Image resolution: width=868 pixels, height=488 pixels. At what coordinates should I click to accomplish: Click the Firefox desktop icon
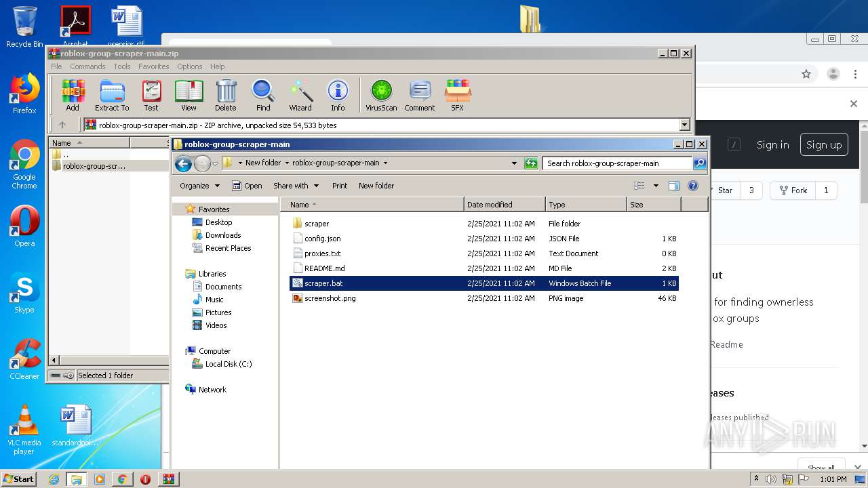(x=24, y=94)
